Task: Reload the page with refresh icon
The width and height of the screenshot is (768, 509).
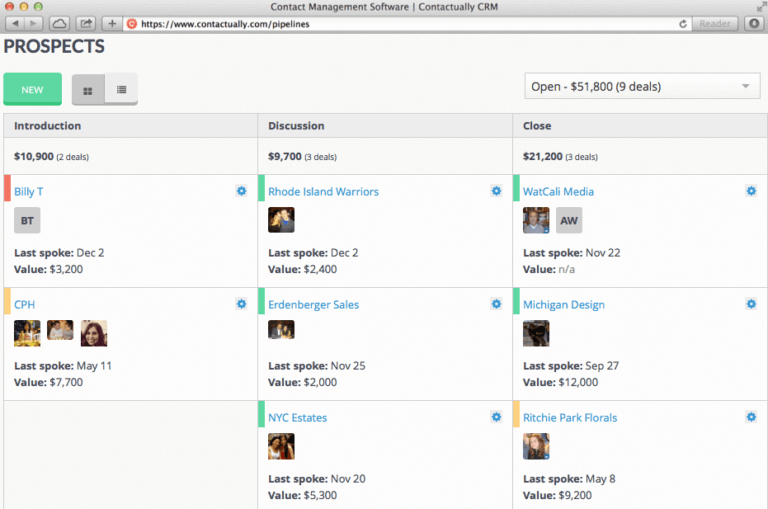Action: tap(683, 23)
